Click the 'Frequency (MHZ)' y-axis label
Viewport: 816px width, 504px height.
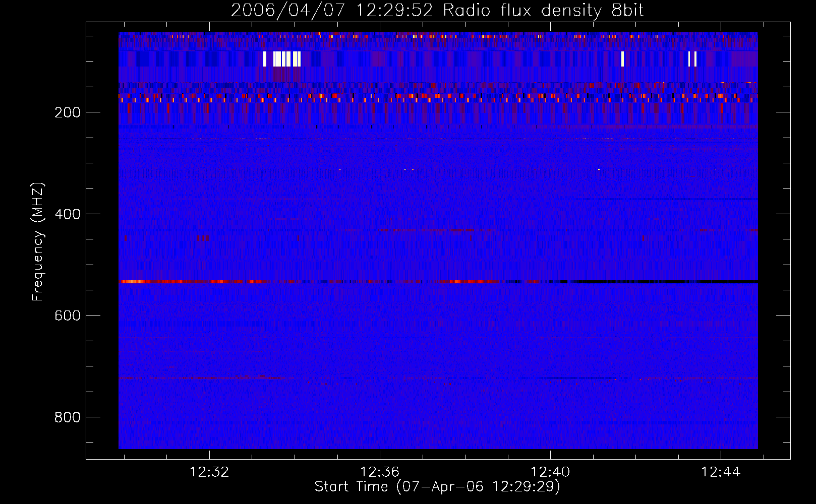[x=38, y=241]
